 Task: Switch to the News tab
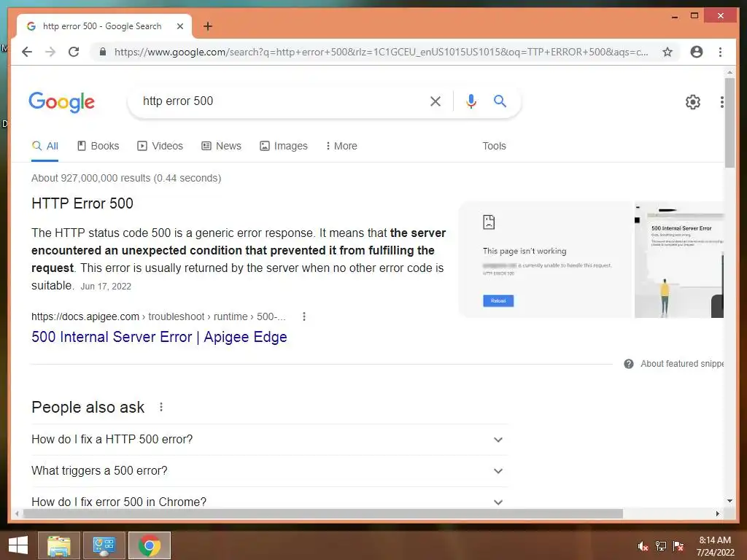tap(222, 146)
